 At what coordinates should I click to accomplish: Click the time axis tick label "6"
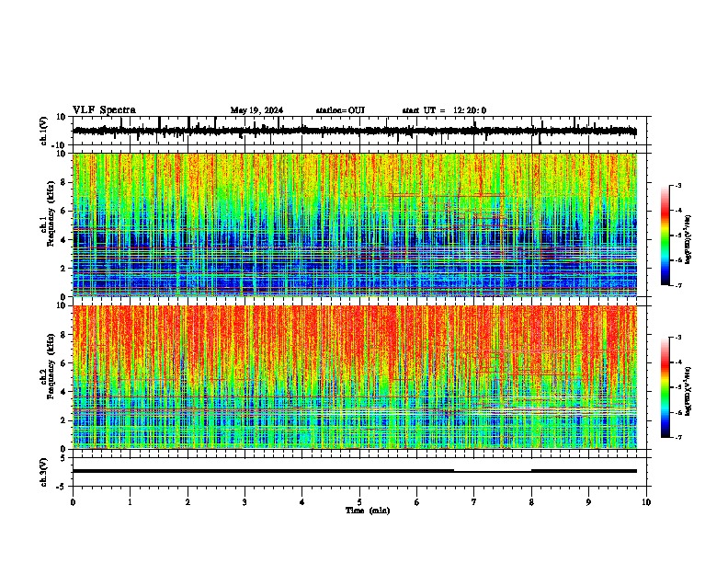tap(417, 502)
